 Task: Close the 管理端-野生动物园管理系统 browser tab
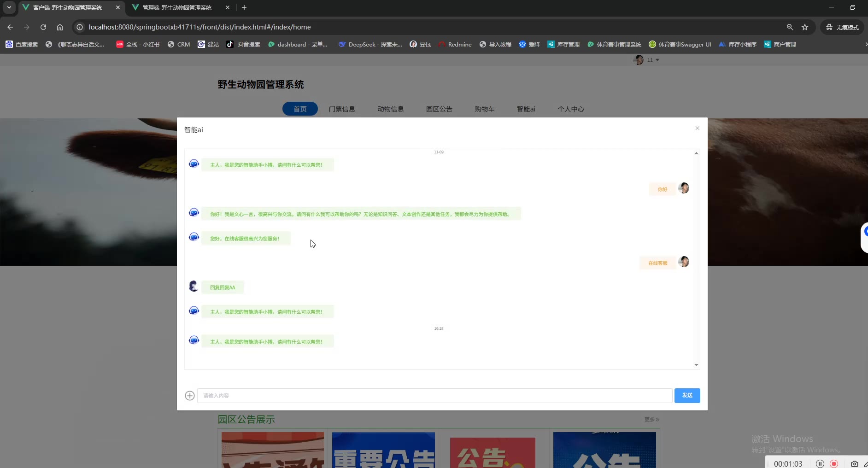pyautogui.click(x=228, y=8)
